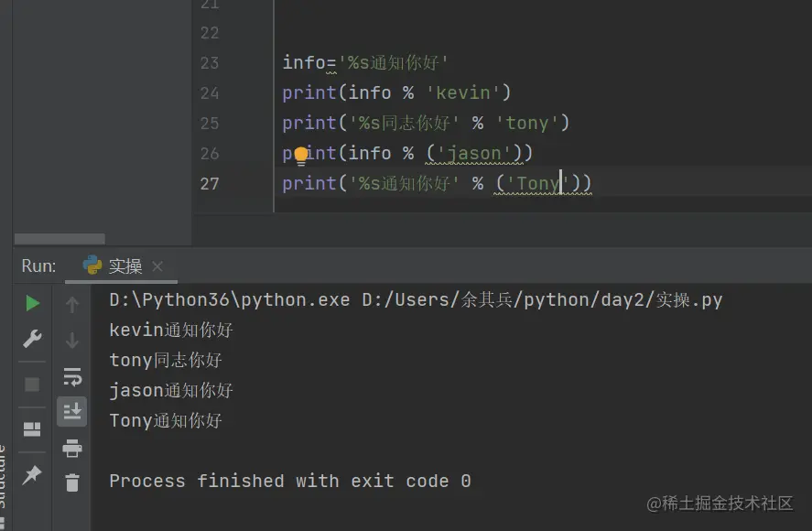Click Tony通知你好 output line

point(166,420)
